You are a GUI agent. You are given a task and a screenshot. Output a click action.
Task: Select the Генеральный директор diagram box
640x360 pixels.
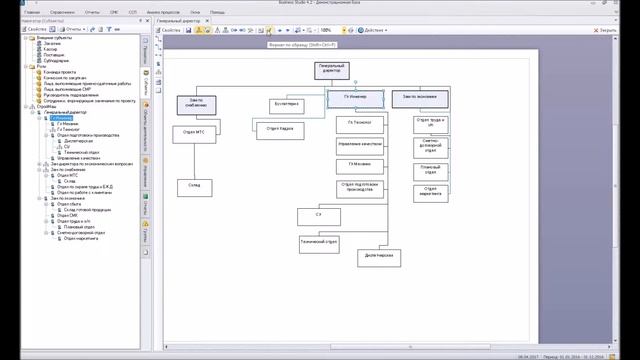[x=332, y=71]
